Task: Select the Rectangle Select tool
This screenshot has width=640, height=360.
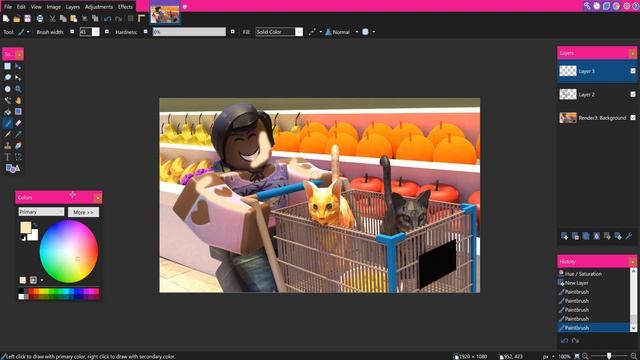Action: 7,66
